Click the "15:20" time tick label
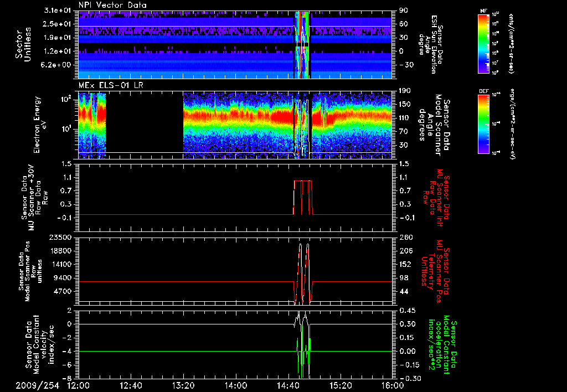This screenshot has height=392, width=567. point(341,385)
